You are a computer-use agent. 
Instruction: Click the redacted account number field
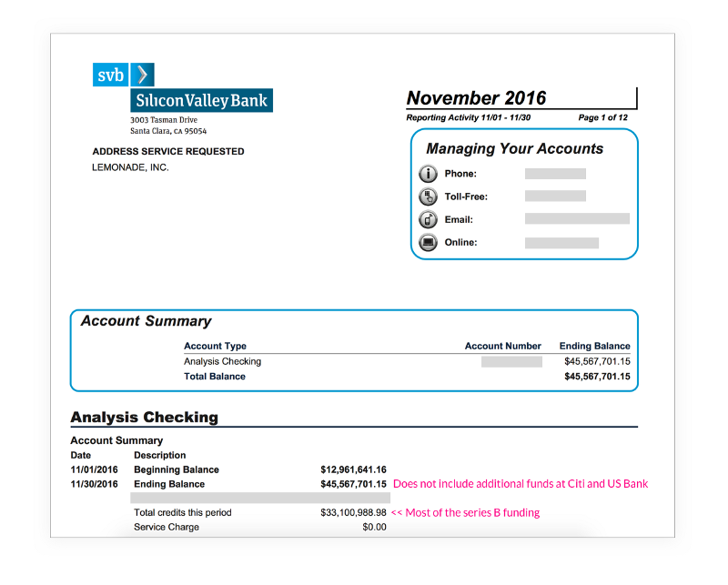[x=511, y=361]
